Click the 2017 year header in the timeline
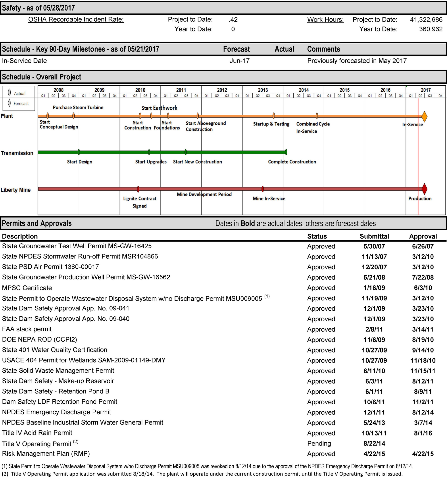 click(x=426, y=90)
